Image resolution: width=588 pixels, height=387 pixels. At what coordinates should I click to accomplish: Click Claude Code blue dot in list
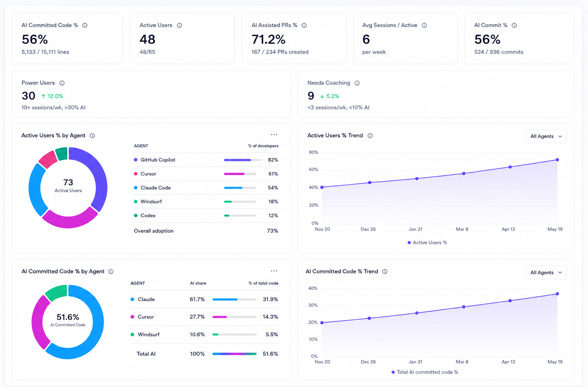pos(136,188)
